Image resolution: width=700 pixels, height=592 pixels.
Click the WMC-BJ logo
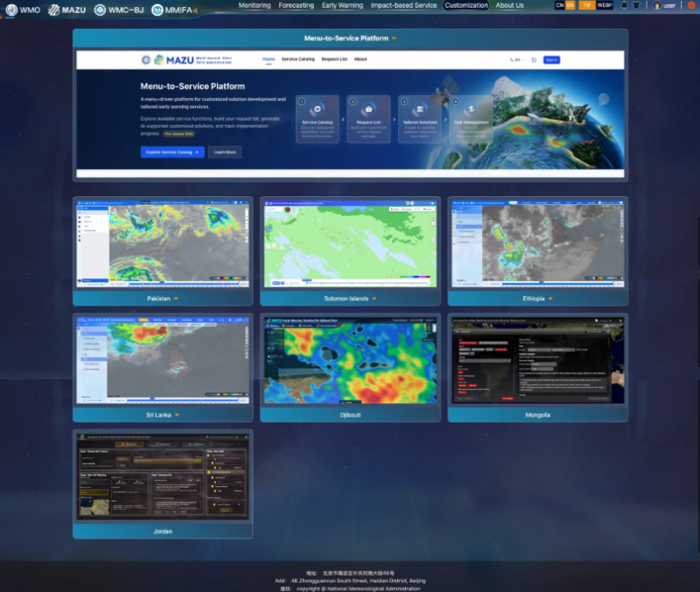[119, 10]
